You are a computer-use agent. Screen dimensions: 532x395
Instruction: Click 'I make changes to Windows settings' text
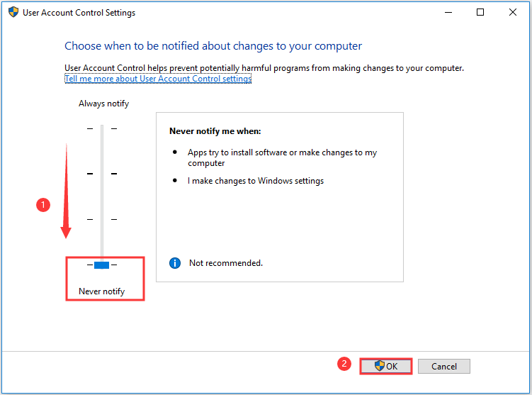(256, 181)
